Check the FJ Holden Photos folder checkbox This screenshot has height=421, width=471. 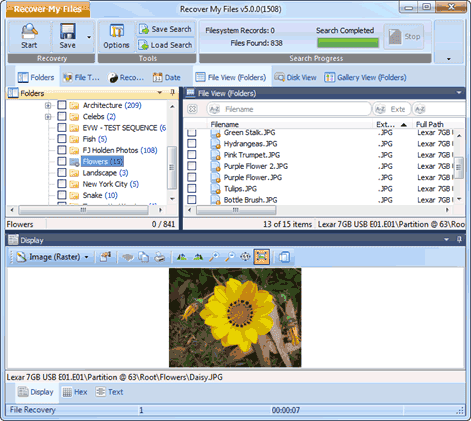(x=62, y=150)
